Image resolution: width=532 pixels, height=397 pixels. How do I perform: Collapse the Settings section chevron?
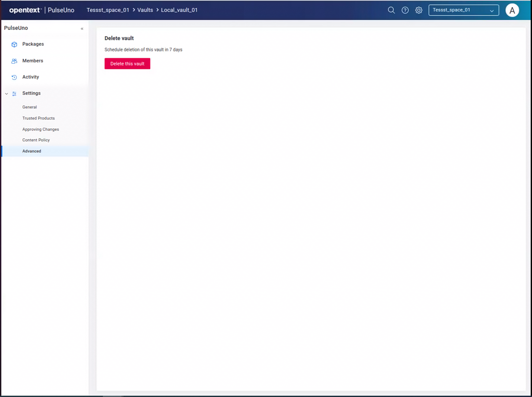click(x=6, y=93)
